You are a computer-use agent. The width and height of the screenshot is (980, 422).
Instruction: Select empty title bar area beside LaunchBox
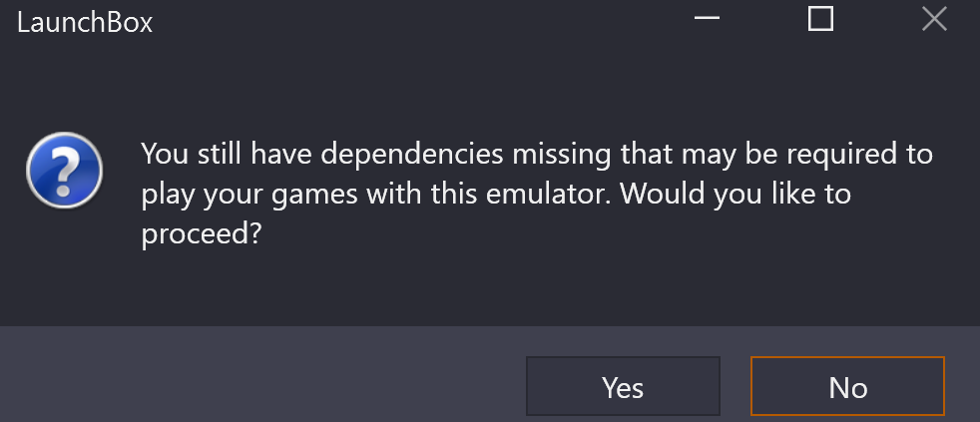point(419,22)
